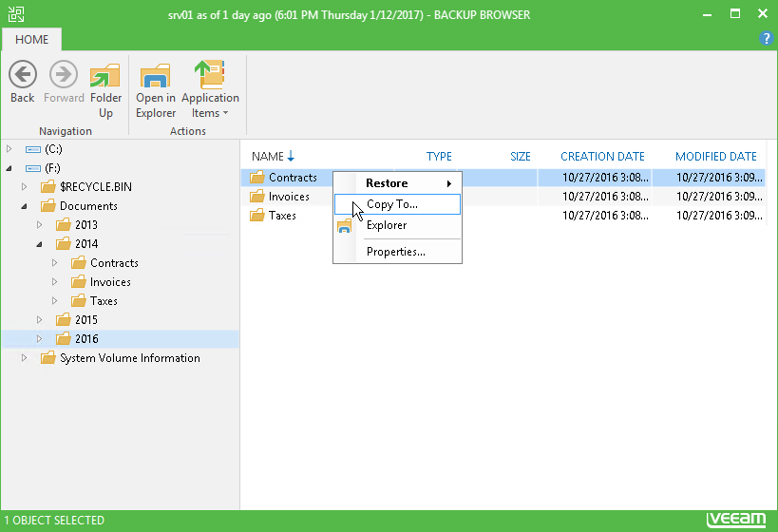This screenshot has width=778, height=532.
Task: Open the Restore submenu in context menu
Action: click(x=397, y=183)
